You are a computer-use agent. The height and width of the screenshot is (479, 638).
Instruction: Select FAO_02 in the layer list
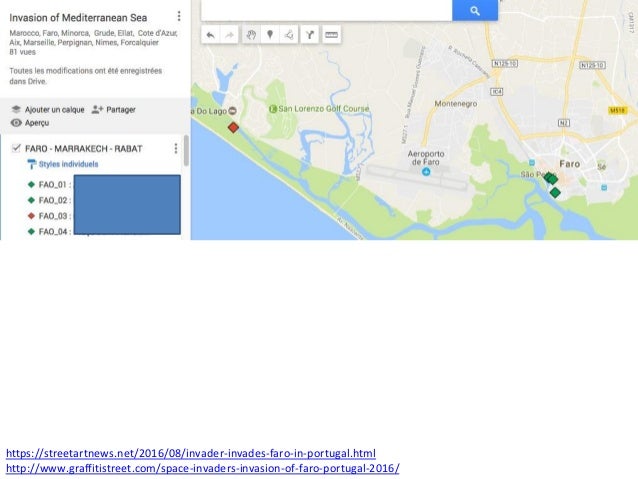(55, 200)
